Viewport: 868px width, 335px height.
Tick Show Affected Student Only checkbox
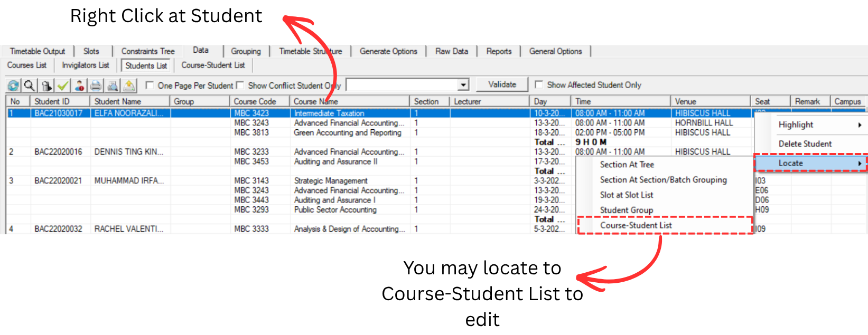(x=539, y=84)
